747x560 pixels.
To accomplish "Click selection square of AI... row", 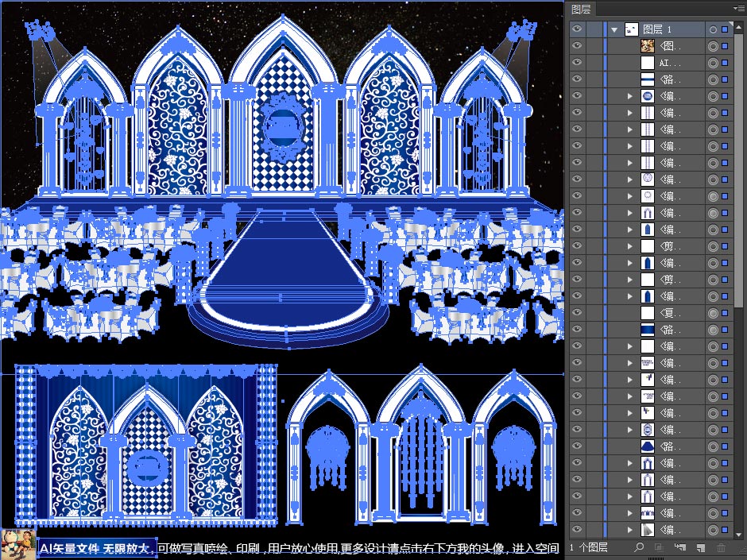I will pyautogui.click(x=725, y=63).
